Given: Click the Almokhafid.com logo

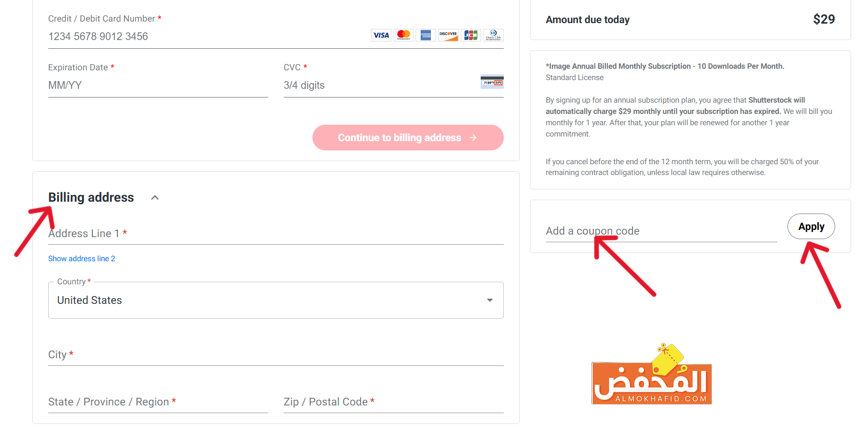Looking at the screenshot, I should click(652, 375).
